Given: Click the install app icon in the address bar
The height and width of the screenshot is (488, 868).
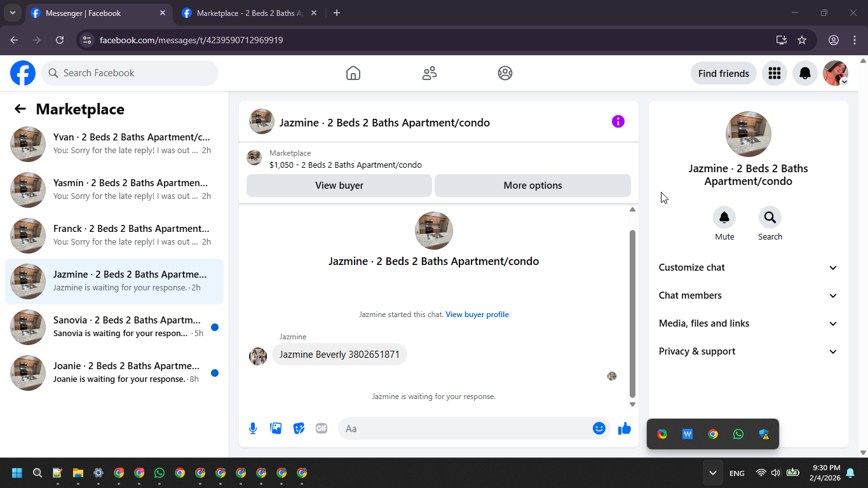Looking at the screenshot, I should coord(782,40).
